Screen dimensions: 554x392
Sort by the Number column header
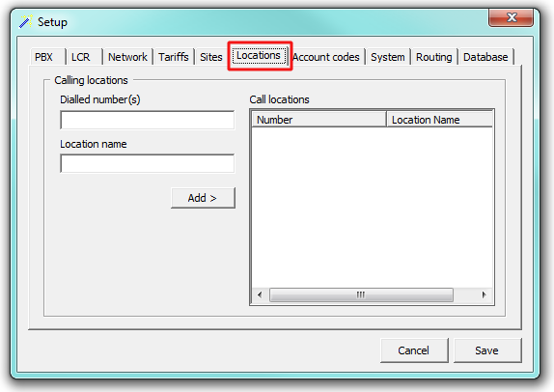click(319, 120)
